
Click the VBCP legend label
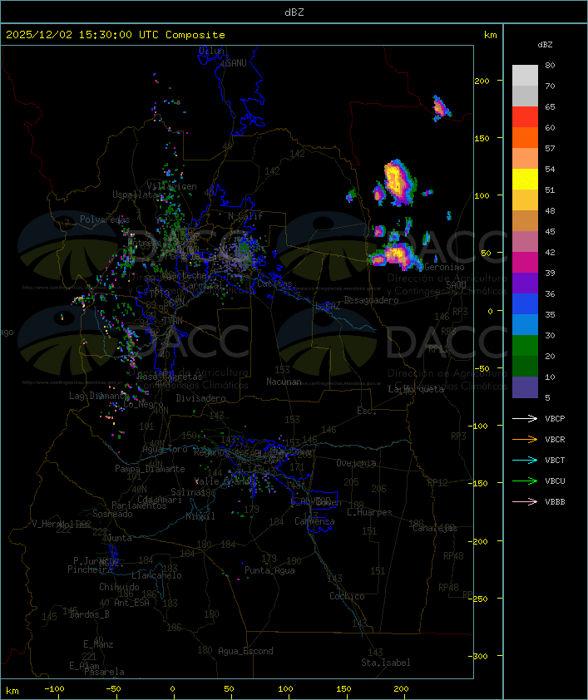click(x=555, y=418)
